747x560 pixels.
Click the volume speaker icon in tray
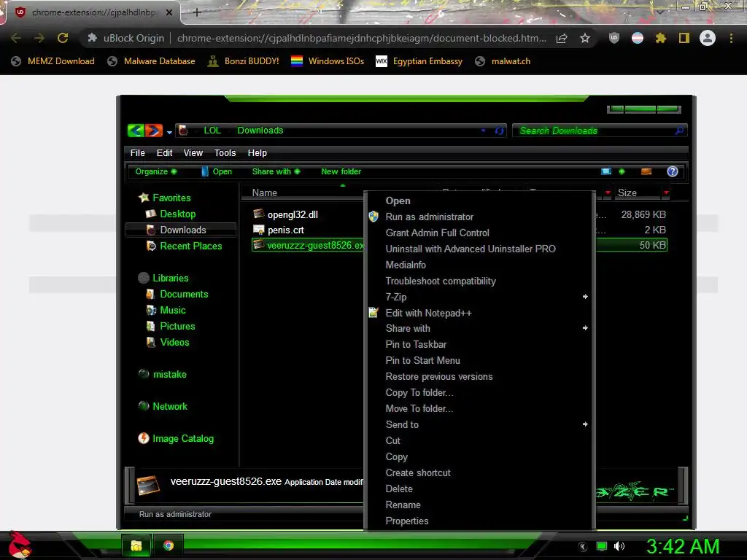pos(619,546)
